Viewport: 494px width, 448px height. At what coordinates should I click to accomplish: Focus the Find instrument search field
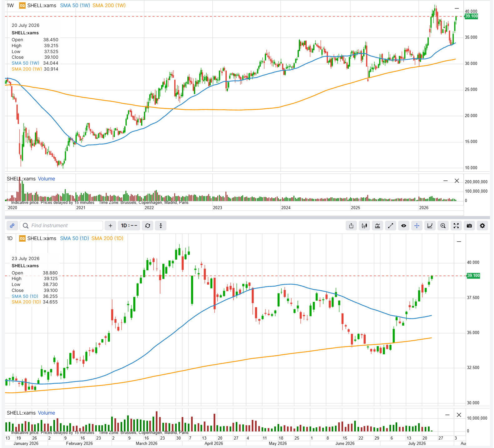click(62, 225)
